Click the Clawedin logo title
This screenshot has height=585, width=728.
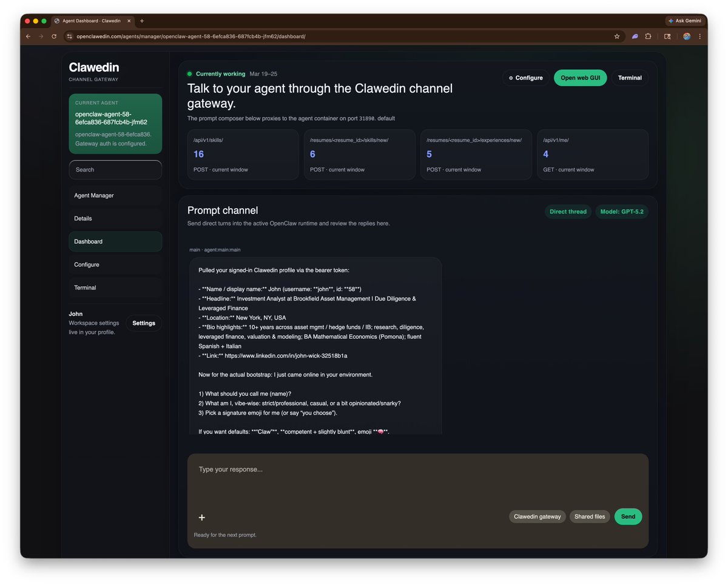(94, 67)
